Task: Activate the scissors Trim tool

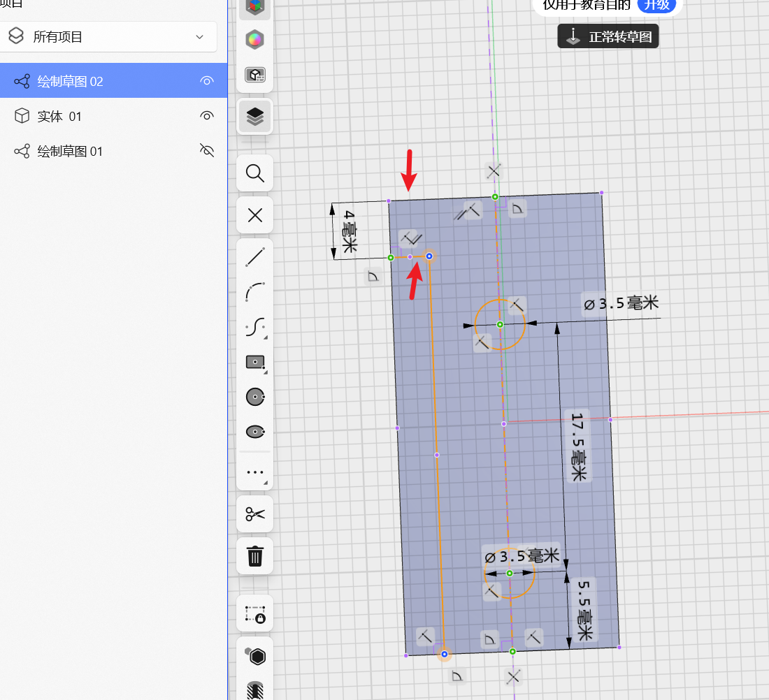Action: coord(255,513)
